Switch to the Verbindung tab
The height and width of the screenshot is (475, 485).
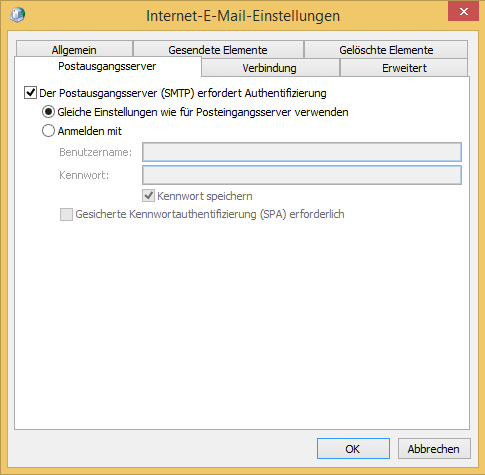(x=270, y=68)
